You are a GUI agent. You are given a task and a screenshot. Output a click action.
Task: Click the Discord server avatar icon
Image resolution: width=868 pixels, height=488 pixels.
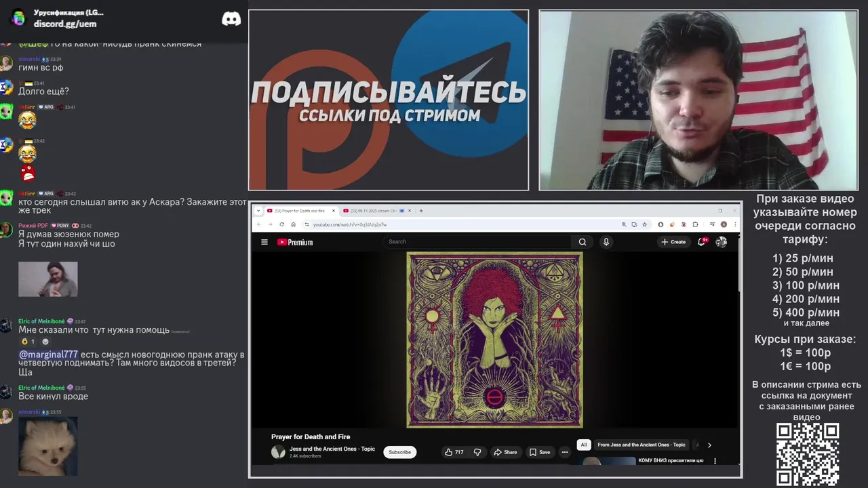coord(18,18)
